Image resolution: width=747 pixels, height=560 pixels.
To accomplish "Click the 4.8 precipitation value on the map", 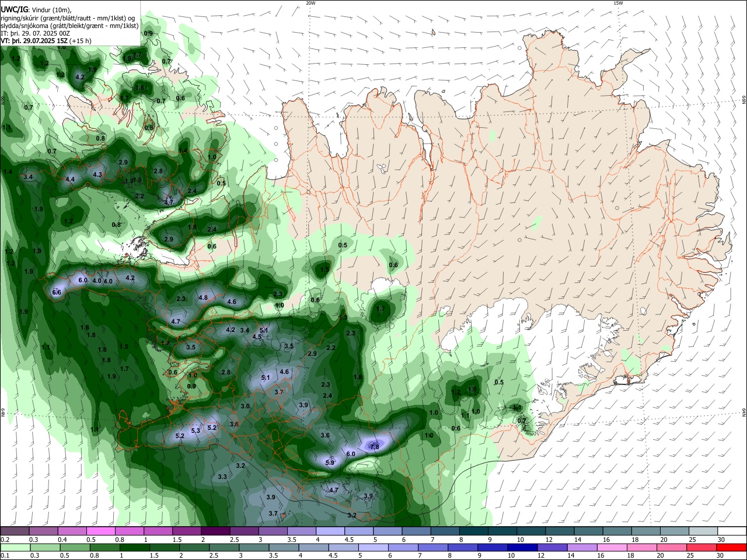I will (203, 297).
